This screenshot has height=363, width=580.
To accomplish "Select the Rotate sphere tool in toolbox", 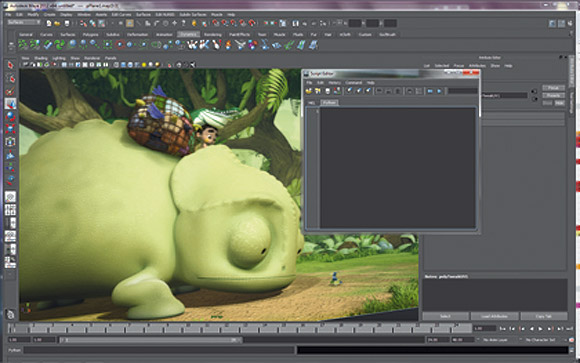I will (10, 116).
